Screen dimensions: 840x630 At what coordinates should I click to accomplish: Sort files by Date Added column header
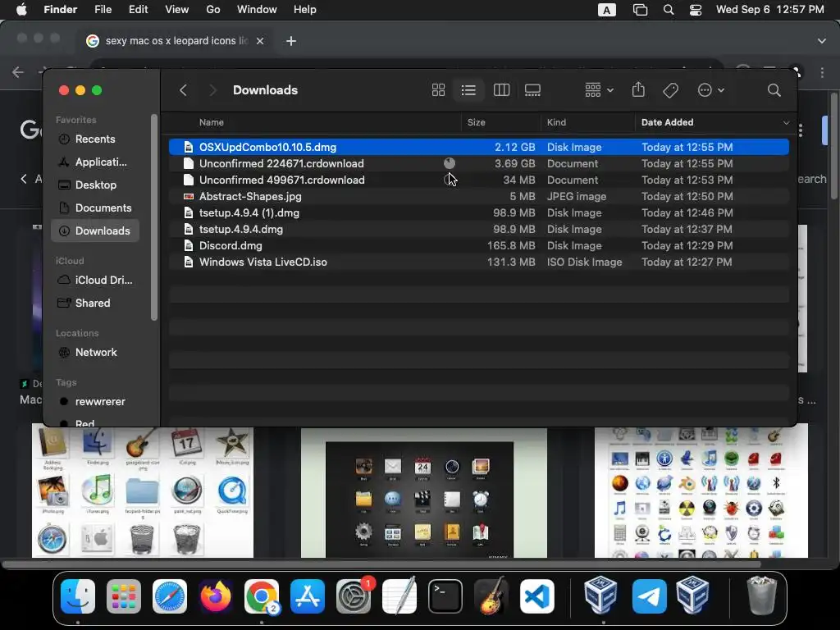[667, 122]
